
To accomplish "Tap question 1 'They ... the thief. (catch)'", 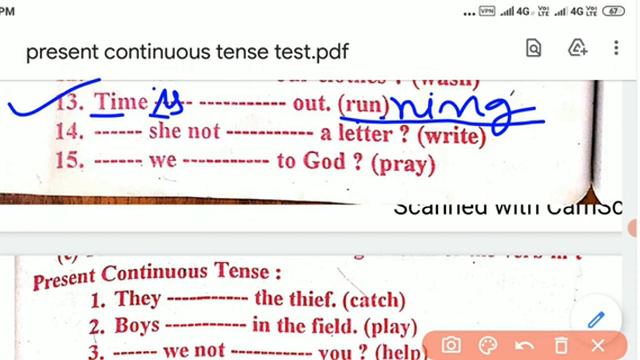I will tap(248, 300).
